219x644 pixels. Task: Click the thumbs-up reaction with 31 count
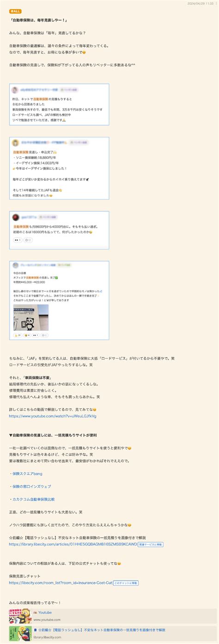point(18,335)
